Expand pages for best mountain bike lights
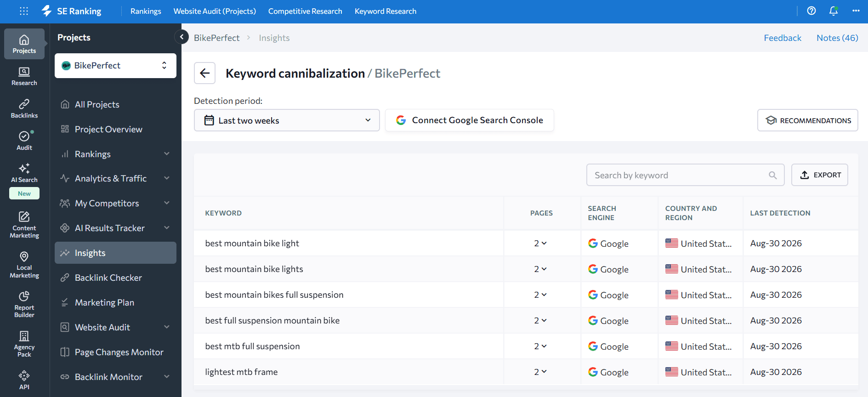 [x=540, y=269]
